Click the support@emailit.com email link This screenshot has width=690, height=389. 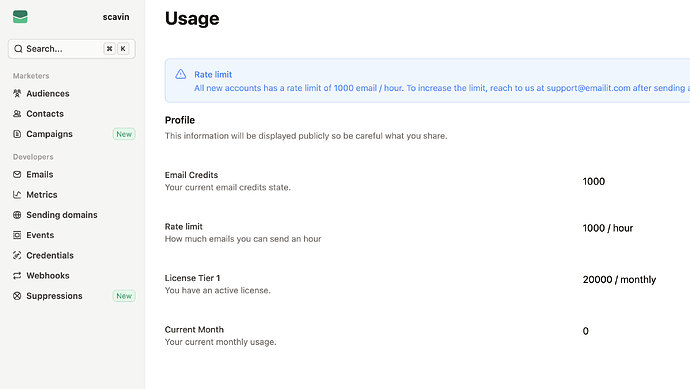point(588,88)
